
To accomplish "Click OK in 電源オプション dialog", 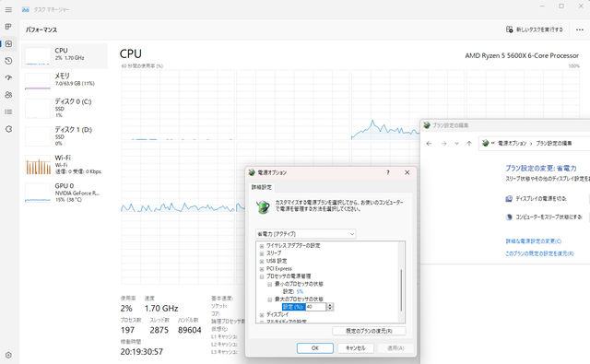I will point(315,348).
